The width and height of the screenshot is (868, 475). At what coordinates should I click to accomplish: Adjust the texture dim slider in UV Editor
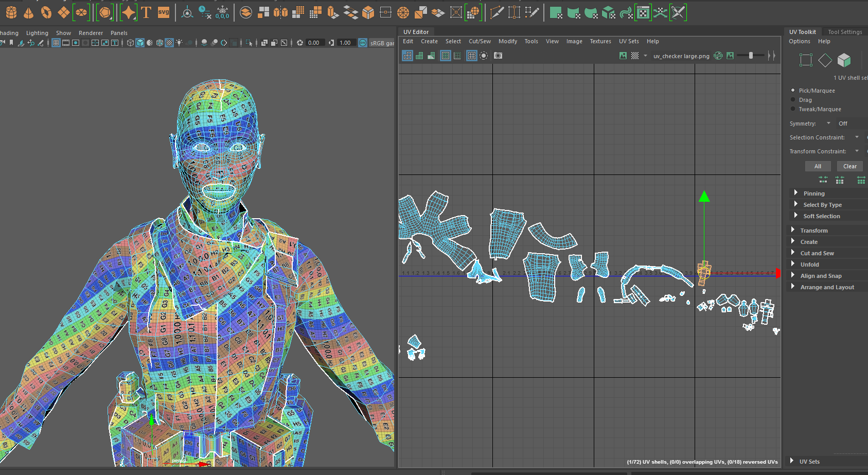[x=751, y=56]
